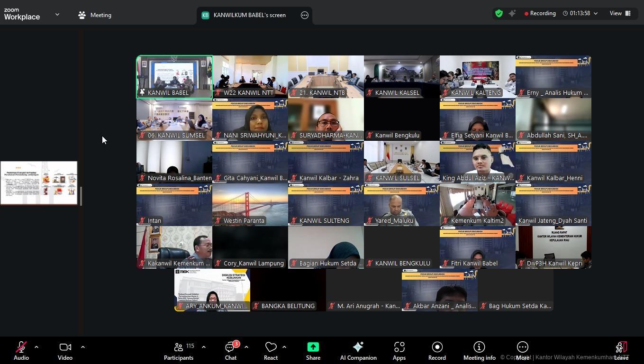Open the More options button
644x364 pixels.
pyautogui.click(x=522, y=351)
